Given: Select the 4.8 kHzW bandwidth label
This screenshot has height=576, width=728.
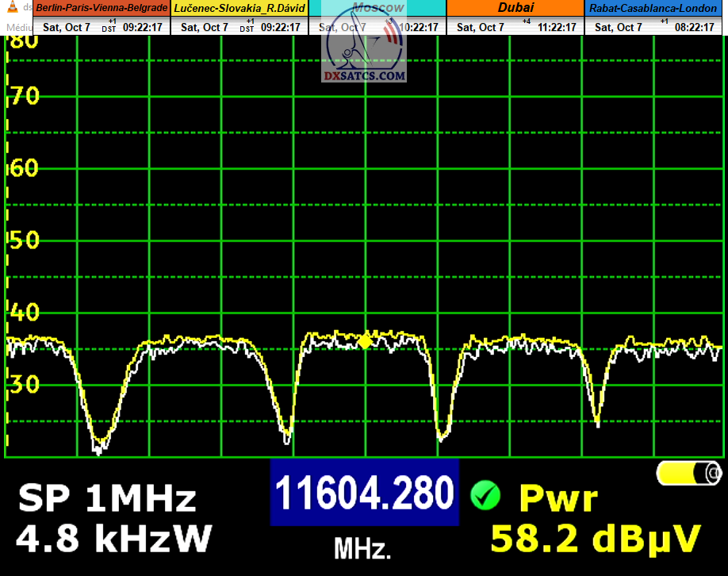Looking at the screenshot, I should [114, 539].
